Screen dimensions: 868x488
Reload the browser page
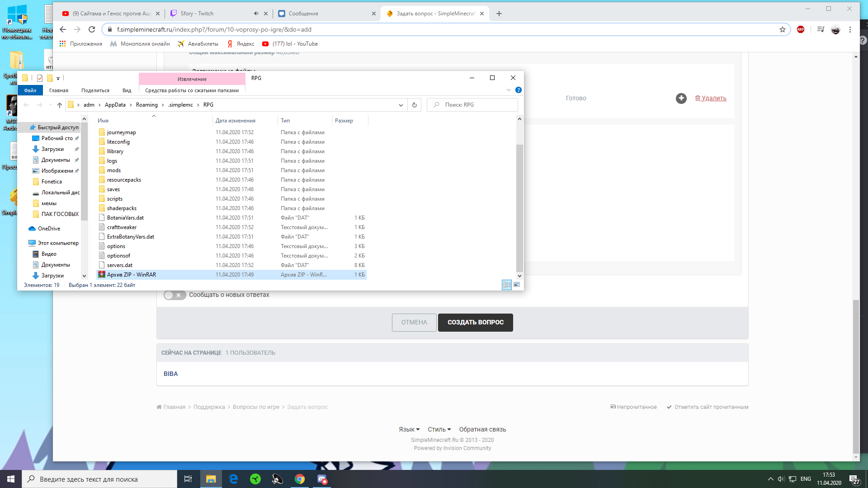click(92, 29)
